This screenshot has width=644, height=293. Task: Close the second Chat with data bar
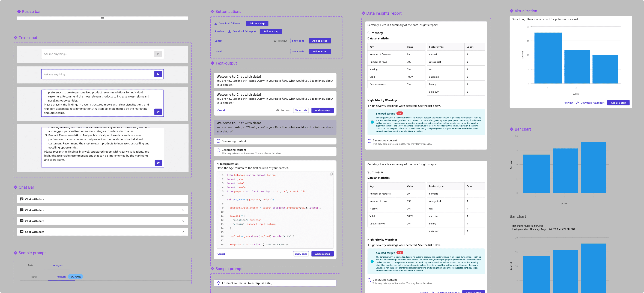click(183, 210)
